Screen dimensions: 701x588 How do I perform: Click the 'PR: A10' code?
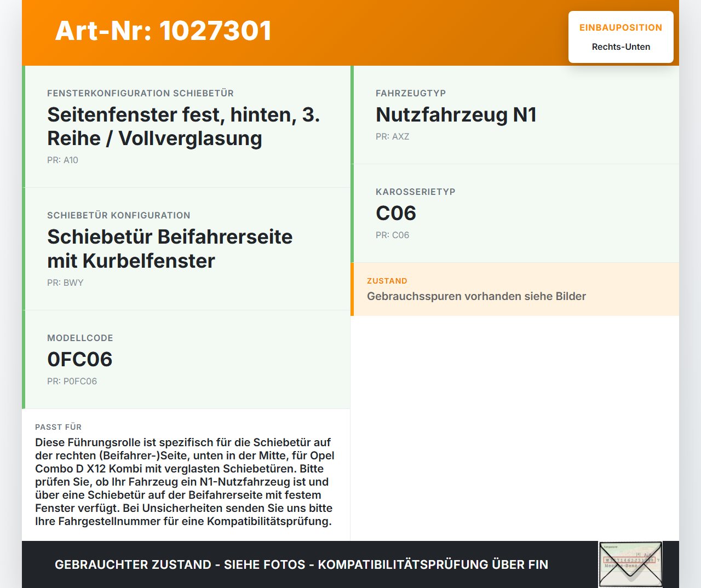[62, 160]
